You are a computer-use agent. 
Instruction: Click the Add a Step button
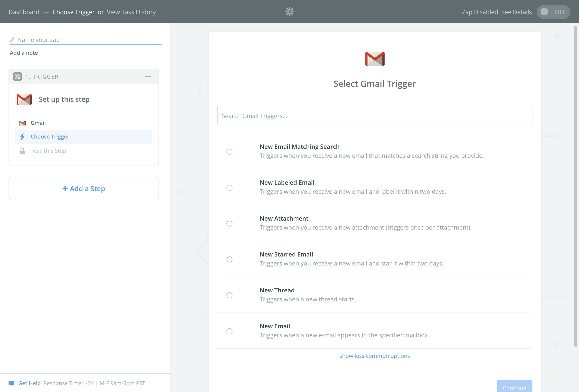tap(84, 189)
